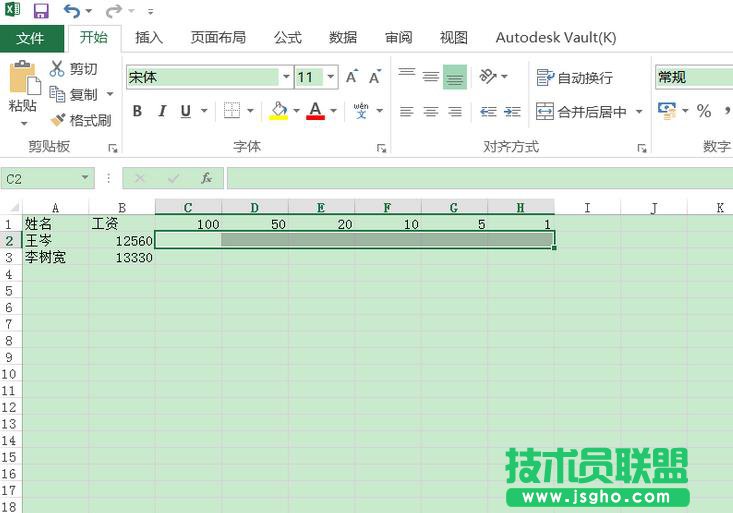Screen dimensions: 733x513
Task: Switch to the 公式 tab
Action: 287,37
